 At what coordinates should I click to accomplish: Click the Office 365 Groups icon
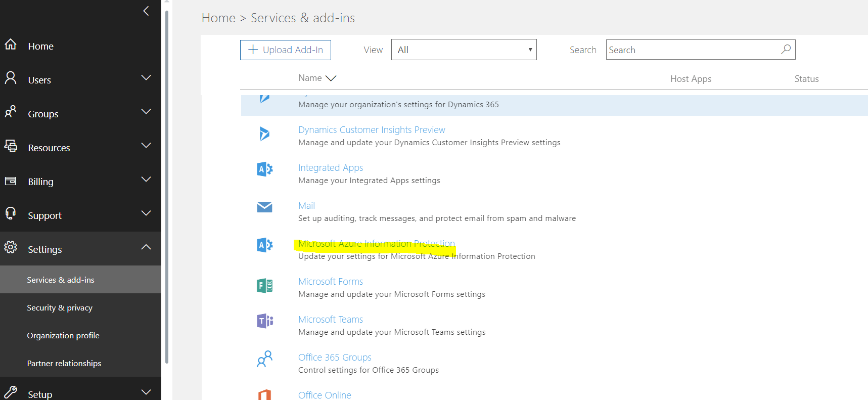265,359
